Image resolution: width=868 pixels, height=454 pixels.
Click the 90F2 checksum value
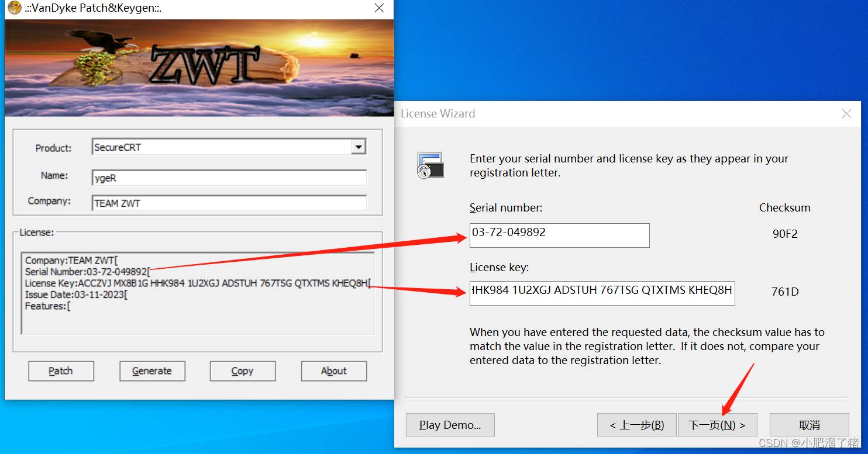(x=785, y=234)
